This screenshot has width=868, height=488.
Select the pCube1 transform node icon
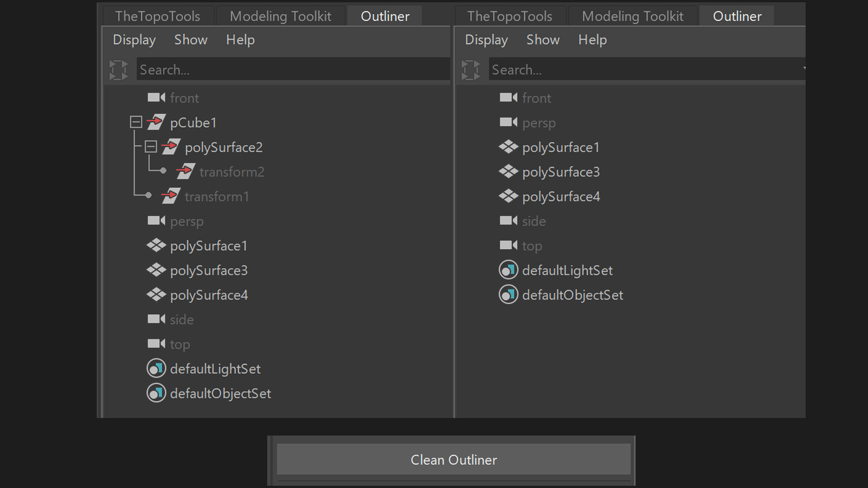tap(155, 122)
